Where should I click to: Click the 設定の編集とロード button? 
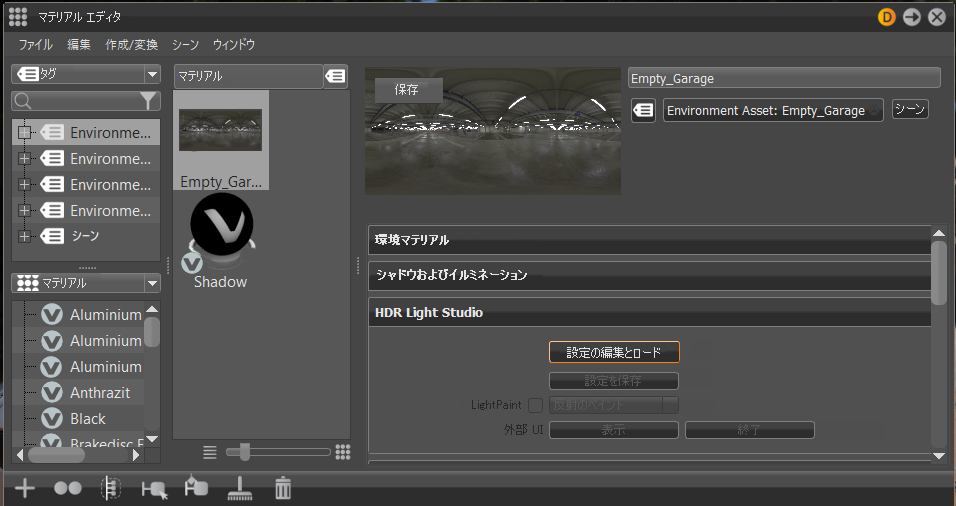pyautogui.click(x=614, y=352)
